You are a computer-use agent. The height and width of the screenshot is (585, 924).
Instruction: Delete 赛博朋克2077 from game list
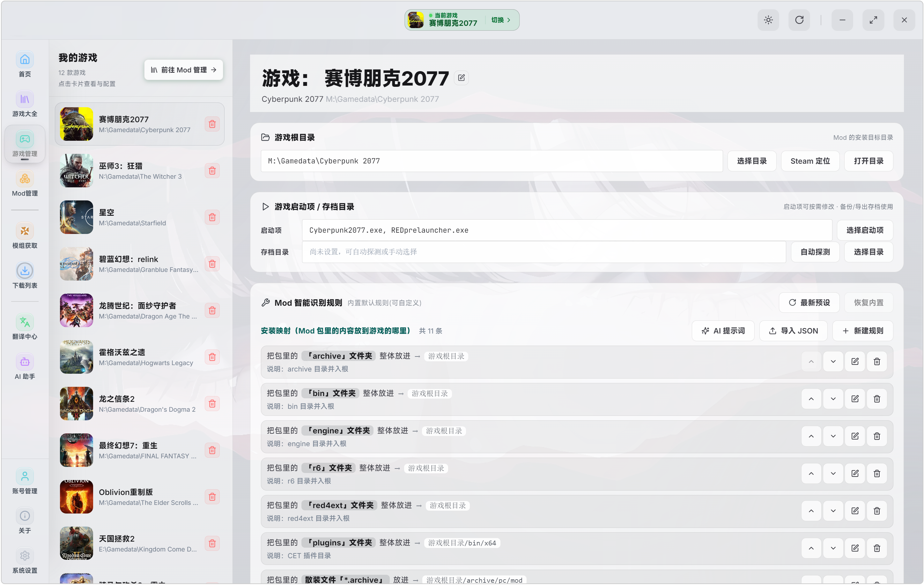212,124
